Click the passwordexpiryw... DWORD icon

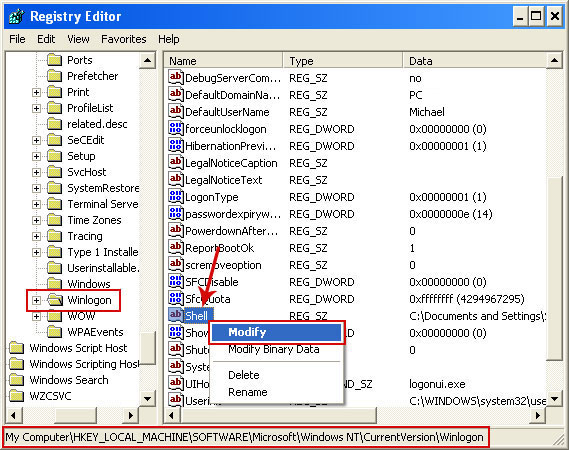click(x=176, y=213)
